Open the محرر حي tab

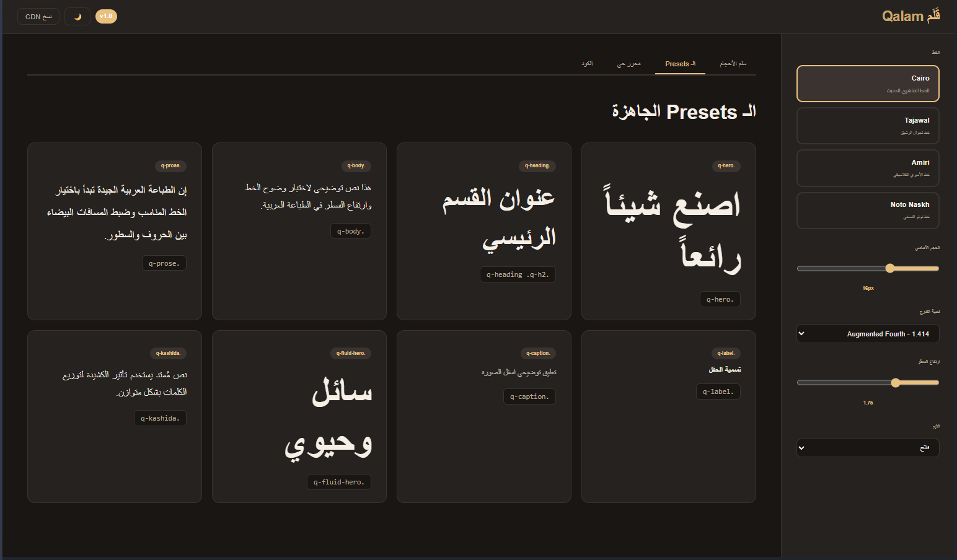pyautogui.click(x=628, y=64)
